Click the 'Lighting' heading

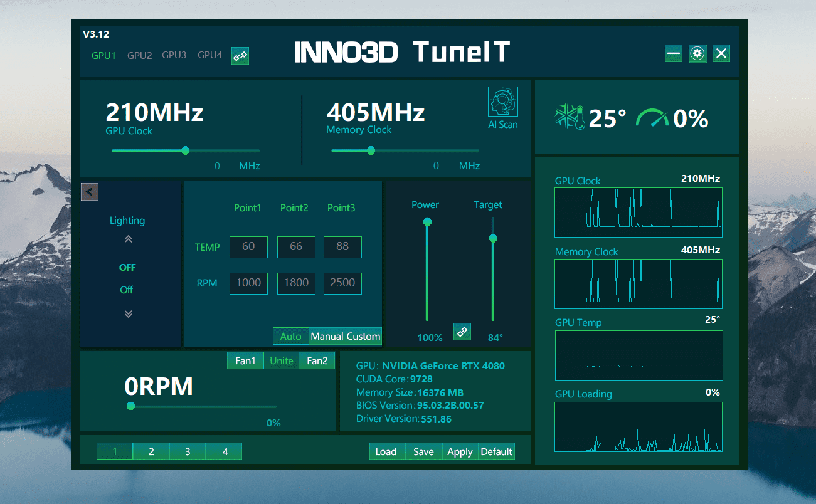[127, 221]
